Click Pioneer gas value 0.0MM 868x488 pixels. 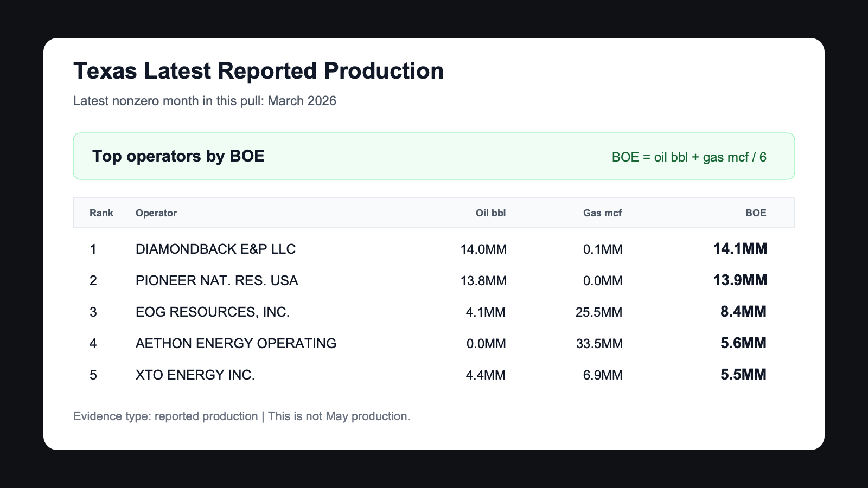tap(603, 281)
